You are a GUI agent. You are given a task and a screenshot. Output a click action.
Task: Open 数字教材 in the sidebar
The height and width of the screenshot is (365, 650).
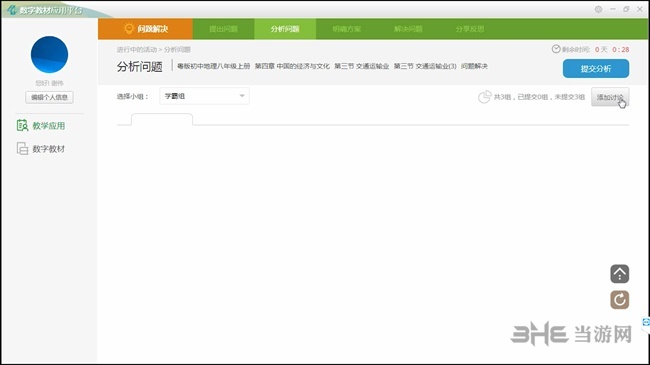(x=41, y=148)
